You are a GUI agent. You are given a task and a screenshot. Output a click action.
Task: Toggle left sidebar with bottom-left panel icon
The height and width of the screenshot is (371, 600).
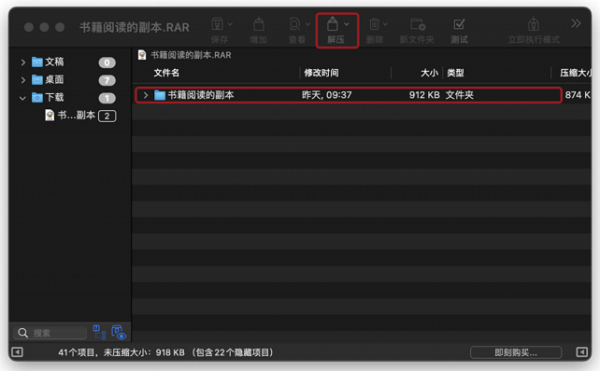(17, 352)
